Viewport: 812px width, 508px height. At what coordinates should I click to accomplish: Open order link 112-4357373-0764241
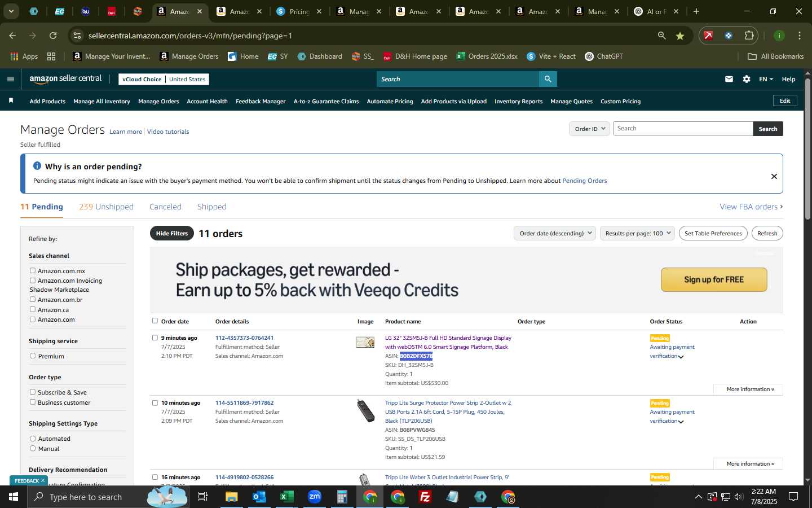244,338
